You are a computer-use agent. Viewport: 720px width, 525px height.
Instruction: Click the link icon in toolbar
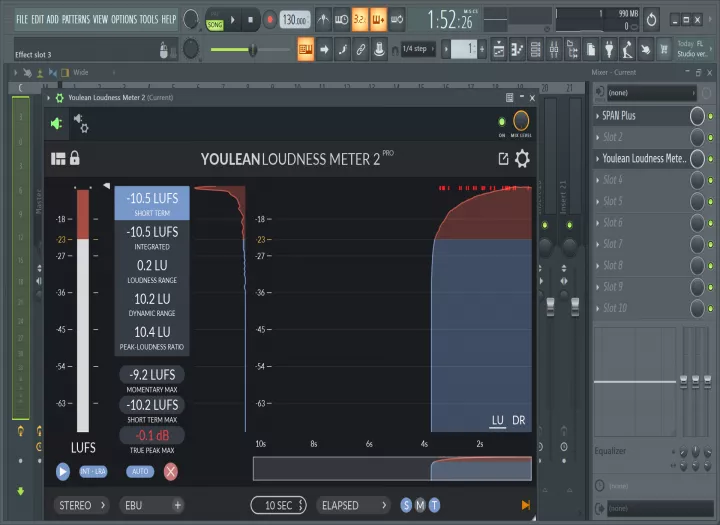(361, 49)
